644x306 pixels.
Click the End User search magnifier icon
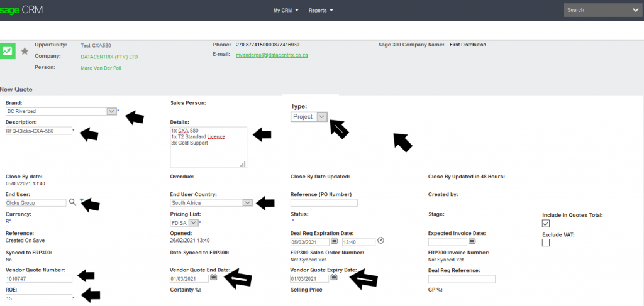[x=72, y=202]
